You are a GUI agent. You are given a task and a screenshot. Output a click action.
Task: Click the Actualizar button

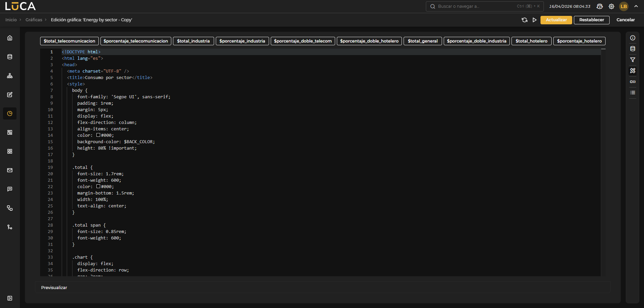pos(556,20)
